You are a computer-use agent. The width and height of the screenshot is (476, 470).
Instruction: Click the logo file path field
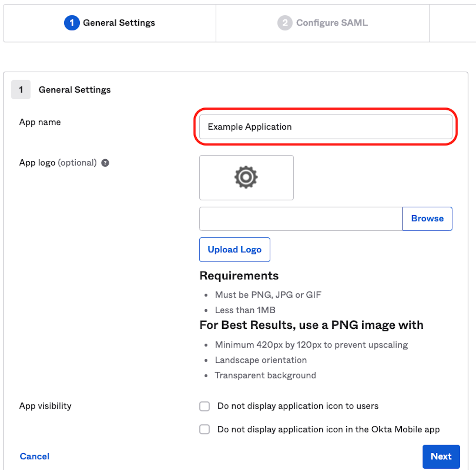coord(300,219)
